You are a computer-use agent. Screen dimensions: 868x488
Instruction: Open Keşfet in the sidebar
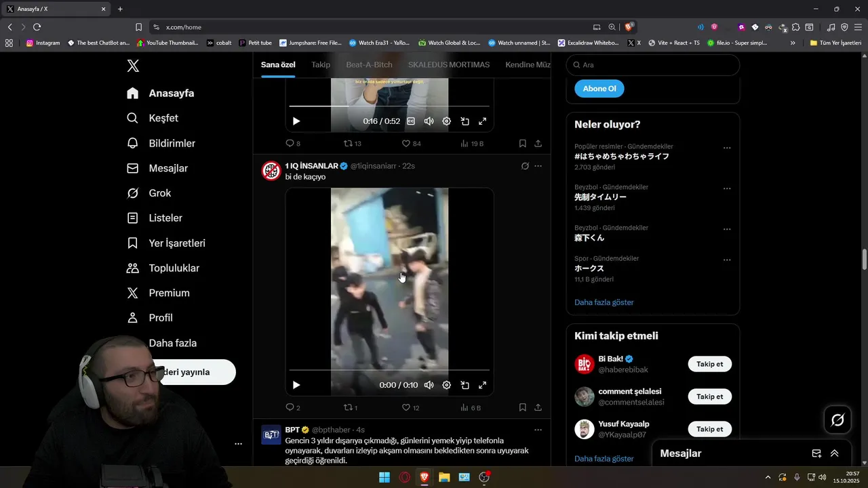point(153,118)
